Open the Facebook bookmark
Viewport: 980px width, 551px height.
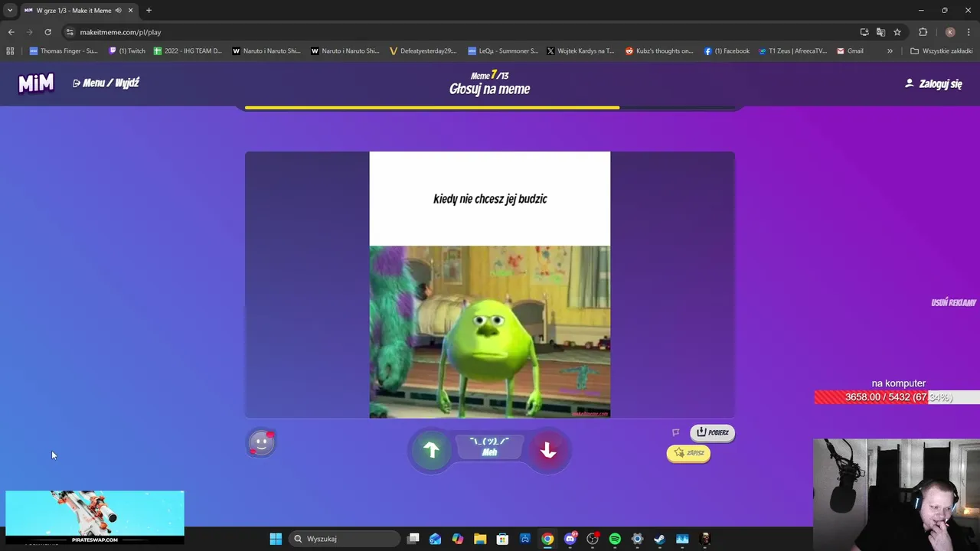tap(727, 51)
